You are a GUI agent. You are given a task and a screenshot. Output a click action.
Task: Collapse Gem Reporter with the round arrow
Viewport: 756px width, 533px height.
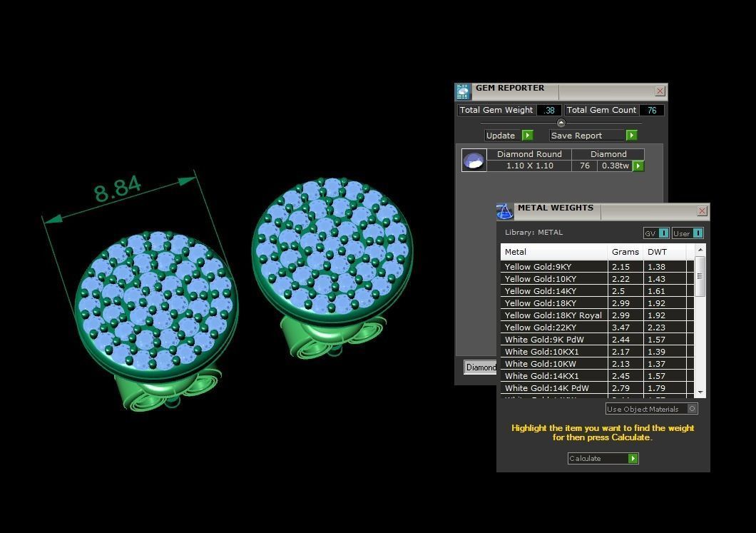(561, 123)
